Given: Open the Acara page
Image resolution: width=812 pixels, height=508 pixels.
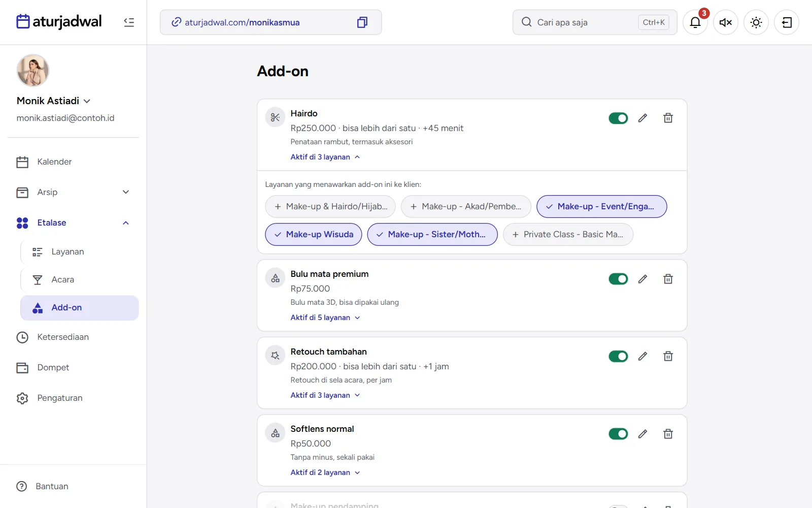Looking at the screenshot, I should point(80,280).
